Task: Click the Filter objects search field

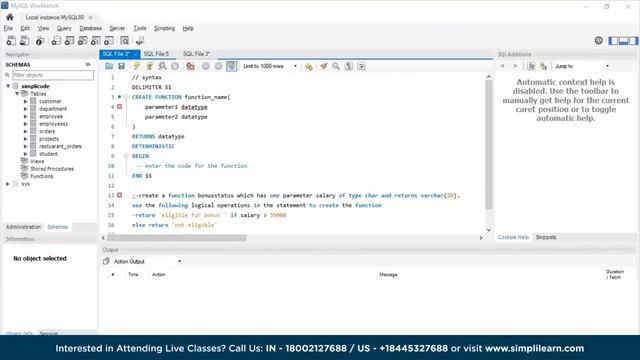Action: (53, 75)
